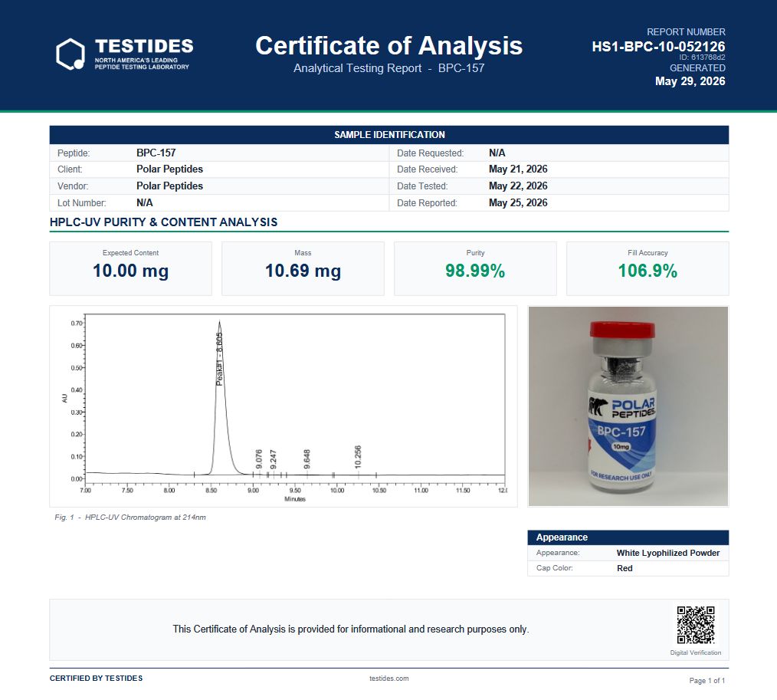Select the Fig. 1 chromatogram caption

pos(129,517)
